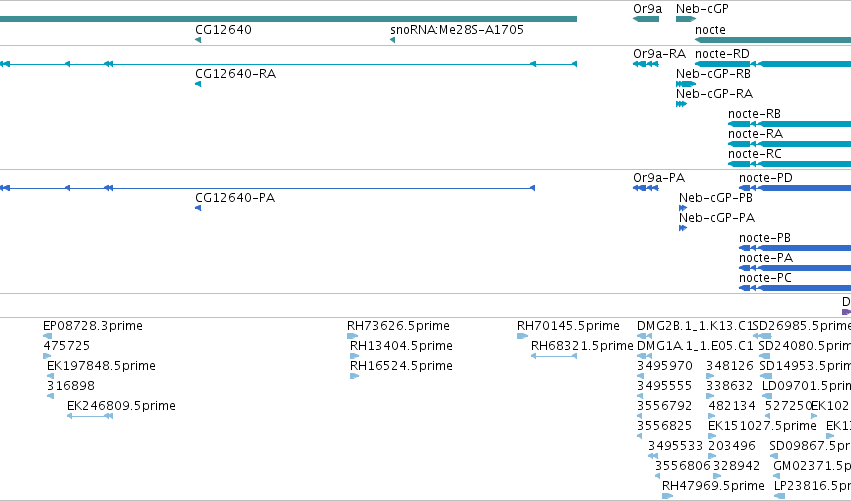Click the RH73626.5prime label

click(x=398, y=326)
